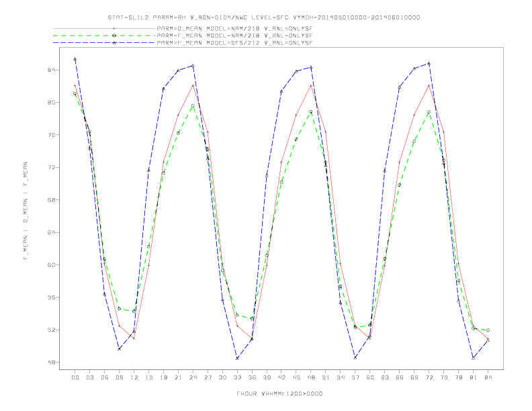Screen dimensions: 532x411
Task: Click forecast hour label 24 on x-axis
Action: [193, 377]
